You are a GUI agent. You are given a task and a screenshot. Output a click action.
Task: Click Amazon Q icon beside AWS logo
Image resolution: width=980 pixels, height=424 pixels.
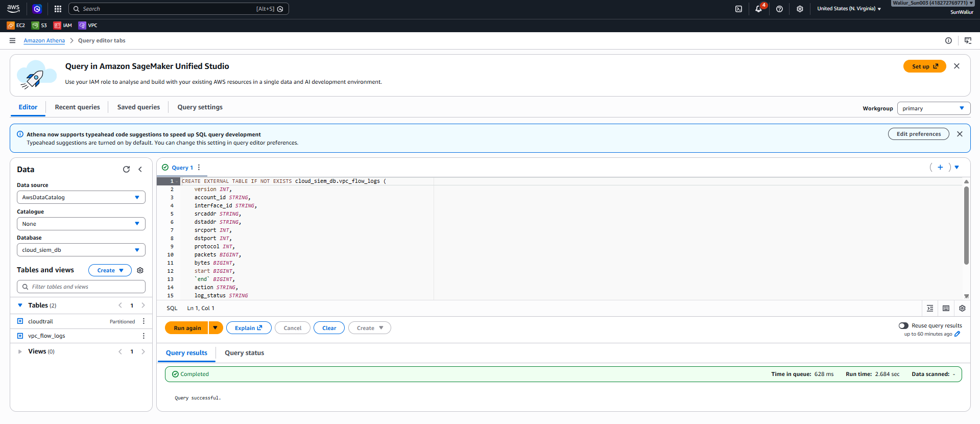[37, 9]
